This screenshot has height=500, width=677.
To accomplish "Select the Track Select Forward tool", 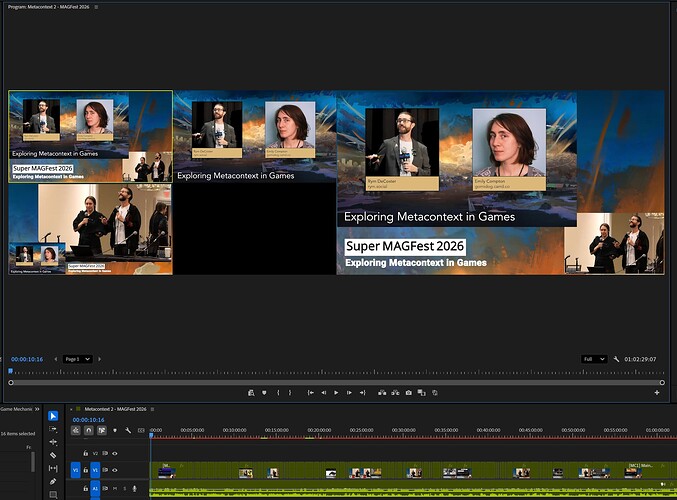I will tap(53, 429).
